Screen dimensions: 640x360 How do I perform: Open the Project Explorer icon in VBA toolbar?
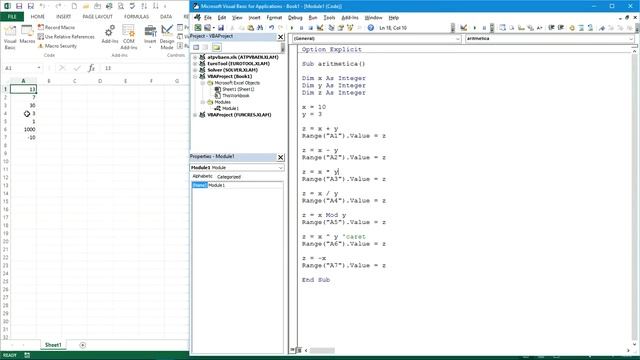pos(331,28)
